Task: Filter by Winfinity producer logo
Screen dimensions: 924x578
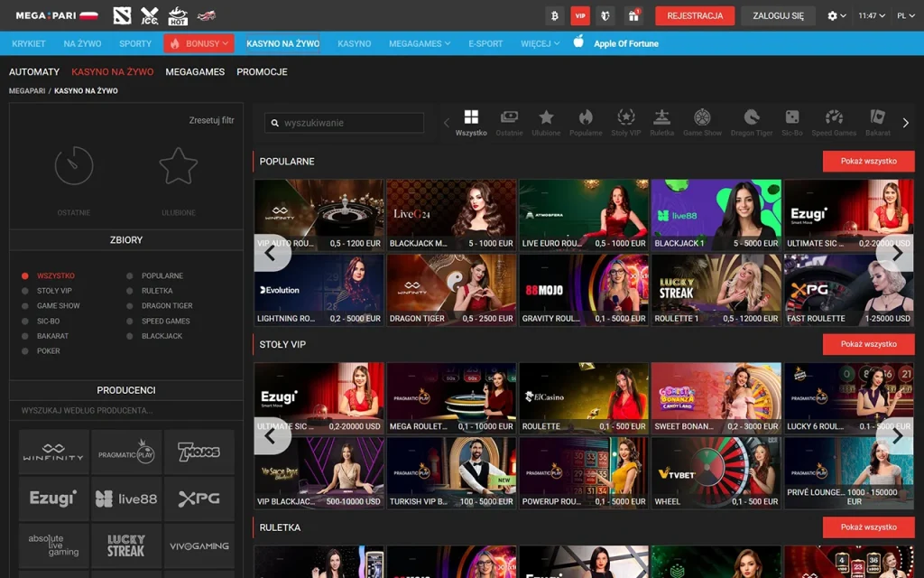Action: [x=53, y=452]
